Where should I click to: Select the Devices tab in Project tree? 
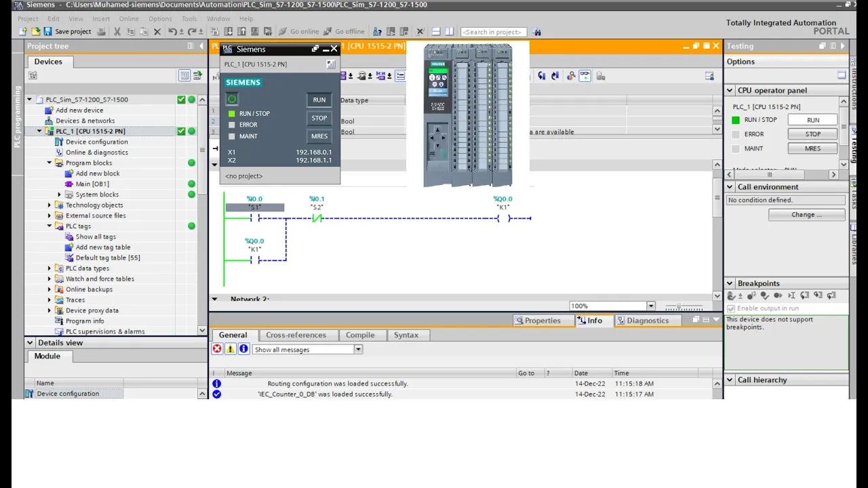tap(48, 62)
